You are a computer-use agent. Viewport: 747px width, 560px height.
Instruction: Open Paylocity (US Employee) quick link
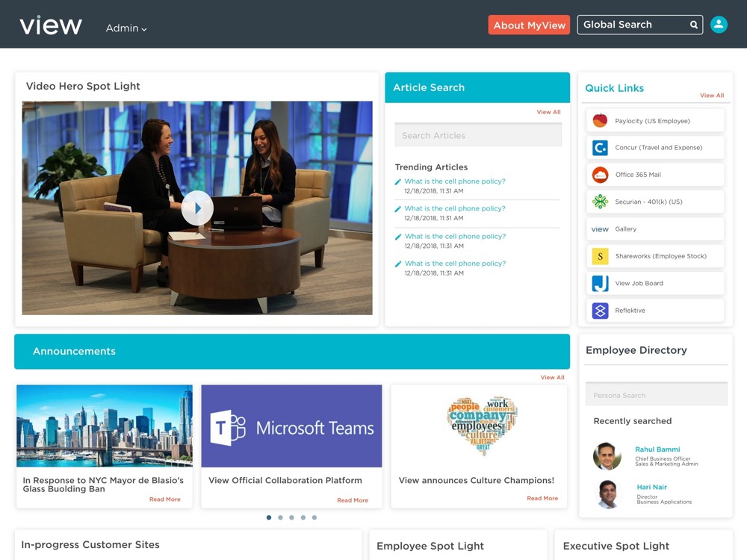(x=656, y=120)
